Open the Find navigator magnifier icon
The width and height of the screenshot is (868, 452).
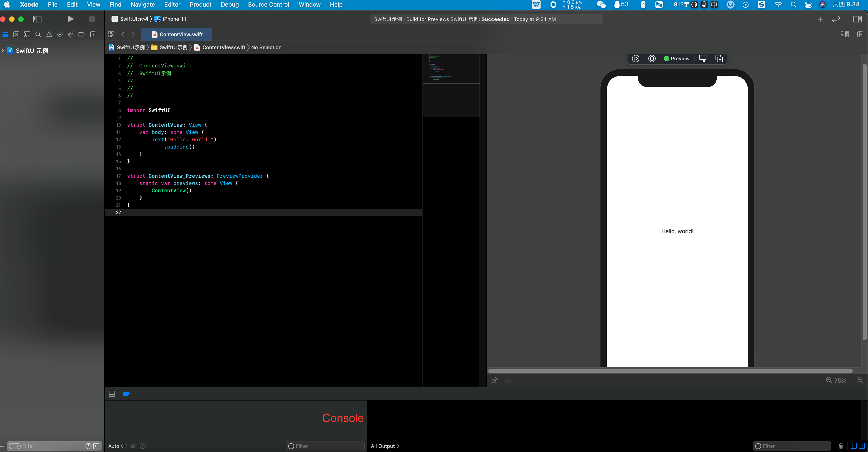[38, 34]
